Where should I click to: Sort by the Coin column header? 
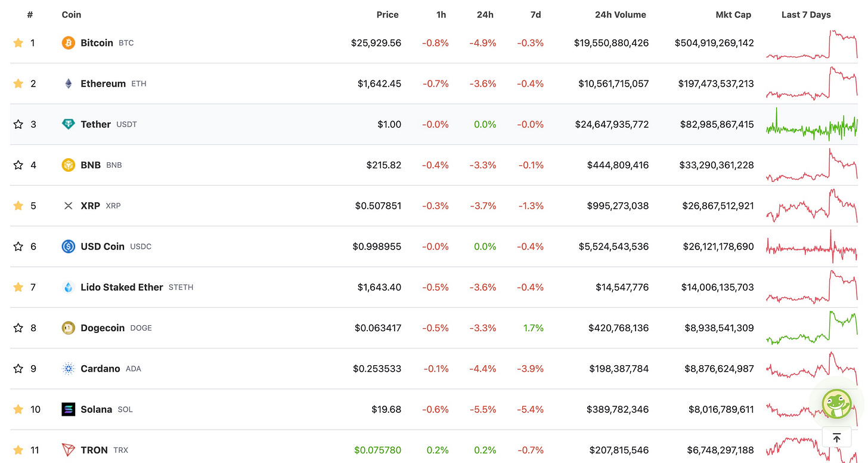(x=72, y=14)
